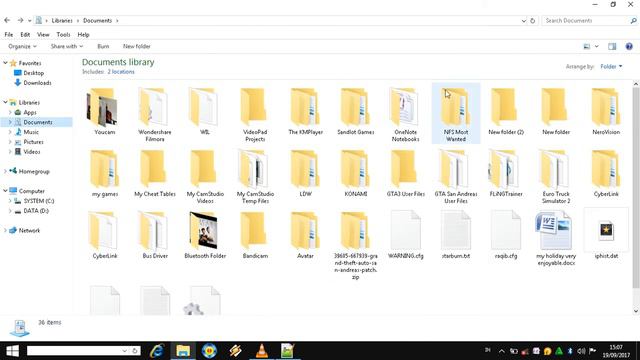The height and width of the screenshot is (360, 640).
Task: Select the NFS Most Wanted folder
Action: pyautogui.click(x=456, y=114)
